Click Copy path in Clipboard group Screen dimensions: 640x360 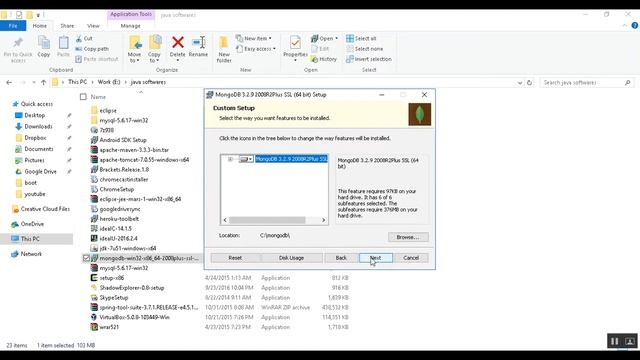click(x=92, y=49)
